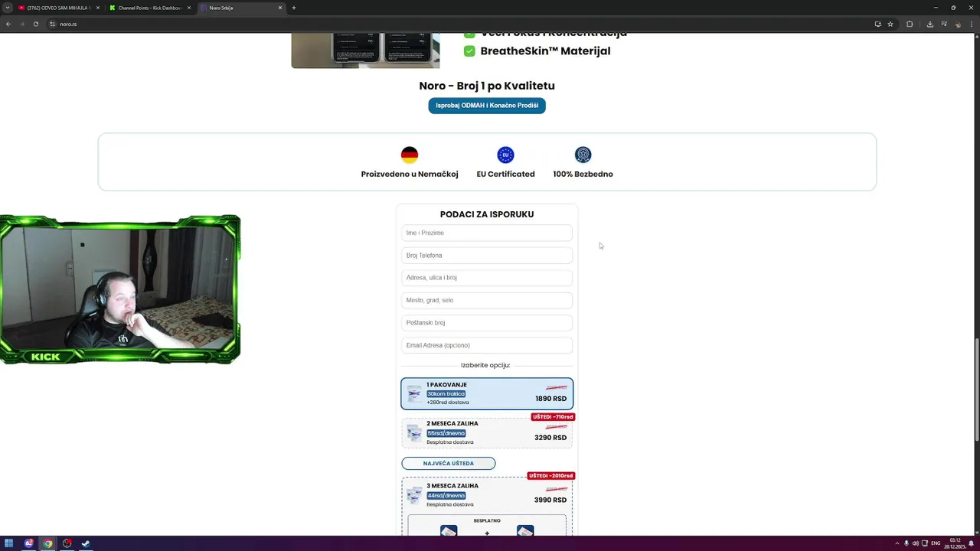Focus the Poštanski broj field
Screen dimensions: 980x551
(487, 323)
